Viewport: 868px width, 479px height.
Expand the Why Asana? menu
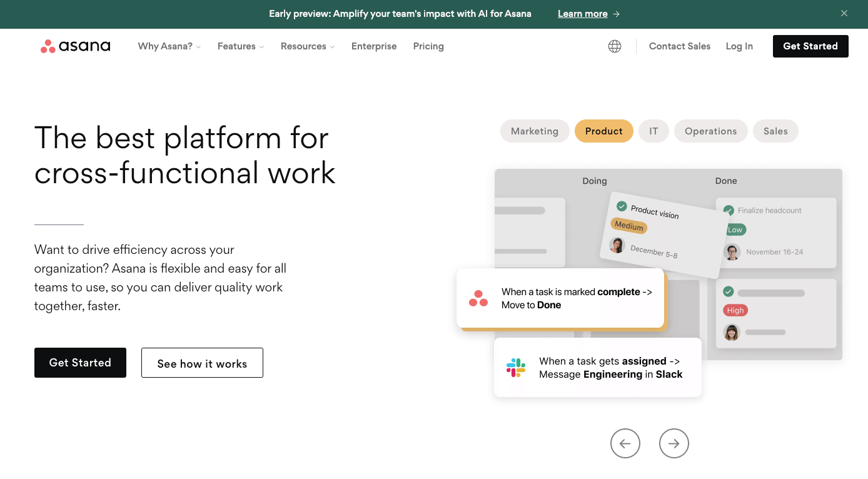tap(169, 46)
